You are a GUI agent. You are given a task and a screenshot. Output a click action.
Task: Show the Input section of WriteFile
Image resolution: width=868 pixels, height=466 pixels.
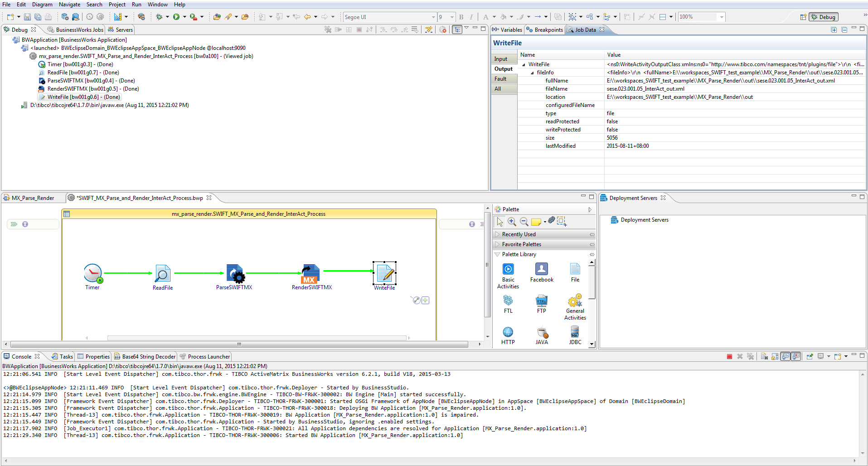click(x=504, y=59)
